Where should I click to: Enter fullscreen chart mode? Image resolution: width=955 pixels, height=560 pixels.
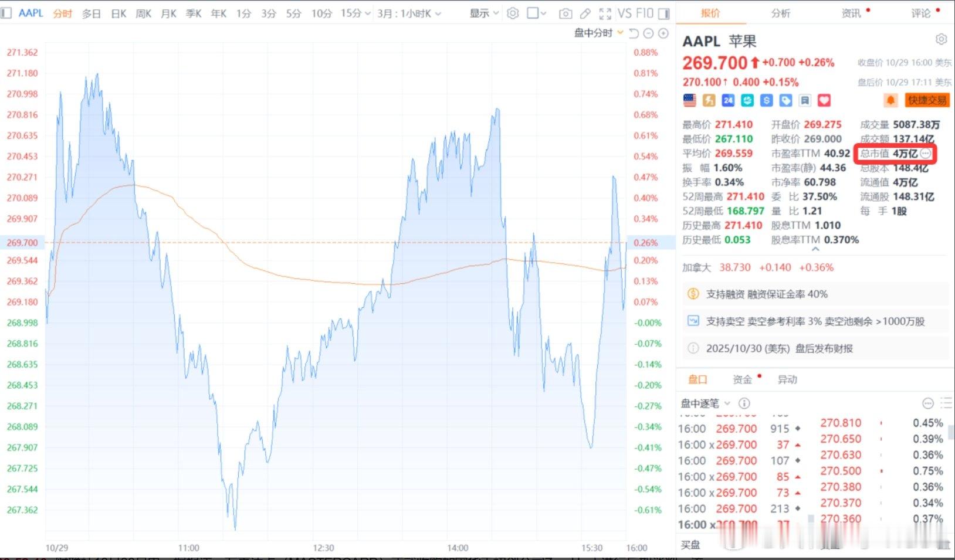605,13
